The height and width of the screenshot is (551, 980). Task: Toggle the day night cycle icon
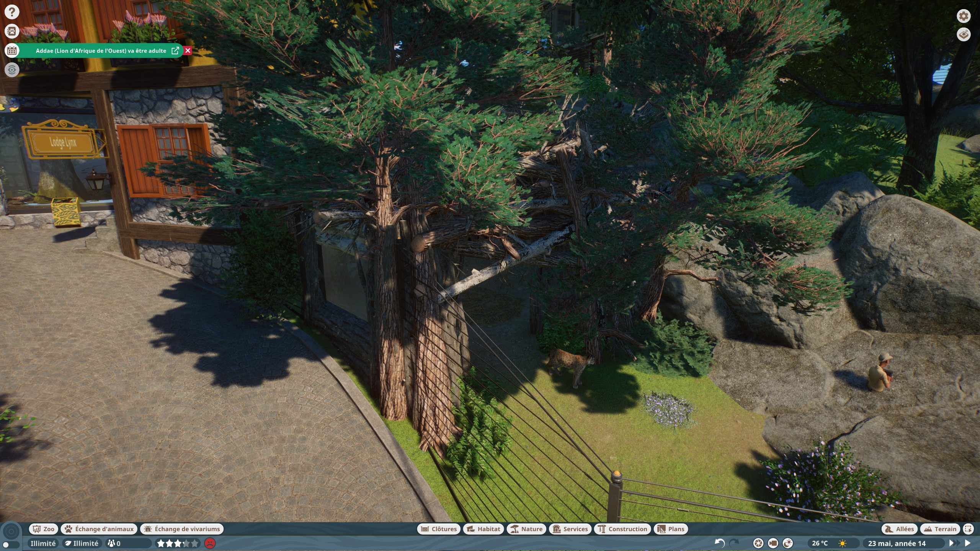pyautogui.click(x=788, y=543)
